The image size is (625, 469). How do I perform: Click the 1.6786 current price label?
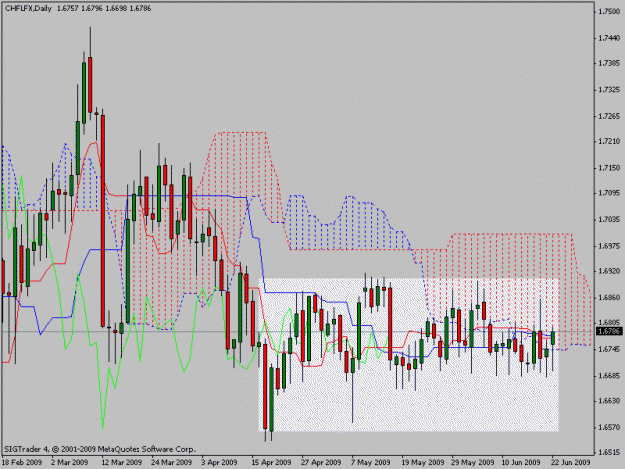click(x=609, y=332)
